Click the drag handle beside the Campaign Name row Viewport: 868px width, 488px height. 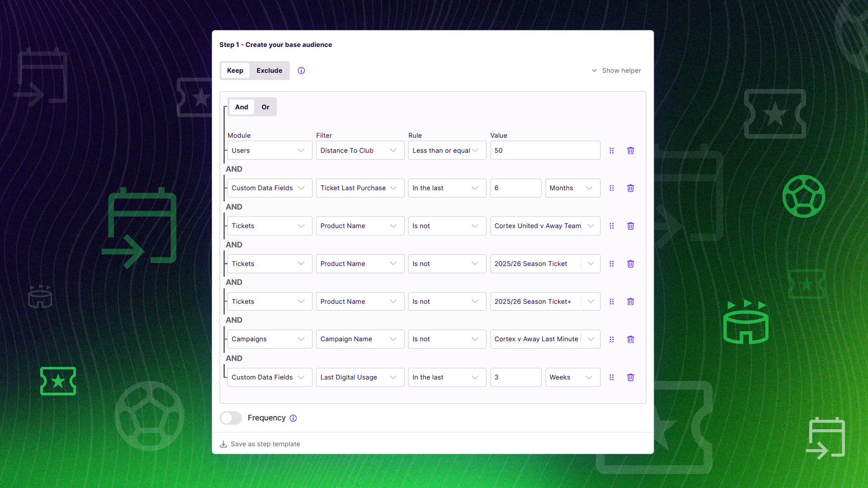612,339
